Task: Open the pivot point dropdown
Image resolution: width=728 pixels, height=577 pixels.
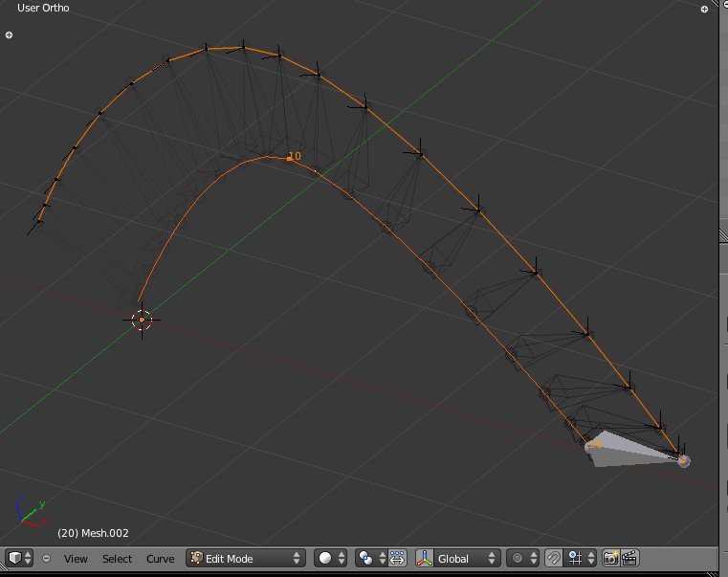Action: (371, 558)
